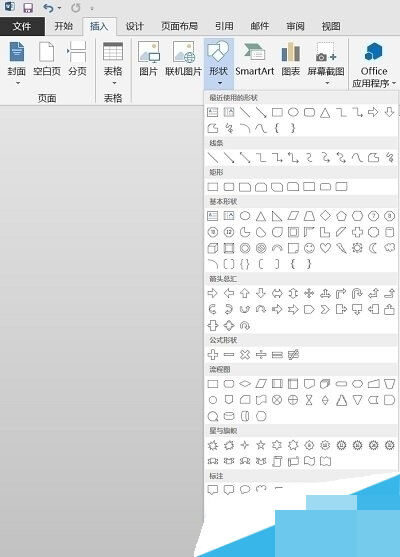The height and width of the screenshot is (557, 400).
Task: Select the diamond shape in 基本形状
Action: [325, 216]
